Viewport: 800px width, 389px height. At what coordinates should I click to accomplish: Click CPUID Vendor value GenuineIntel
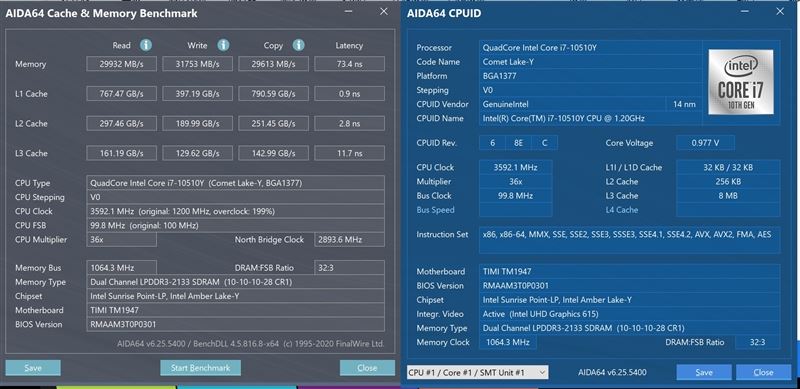click(572, 104)
